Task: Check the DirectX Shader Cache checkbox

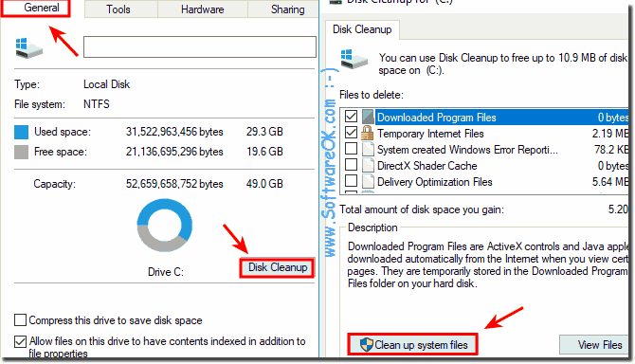Action: [351, 165]
